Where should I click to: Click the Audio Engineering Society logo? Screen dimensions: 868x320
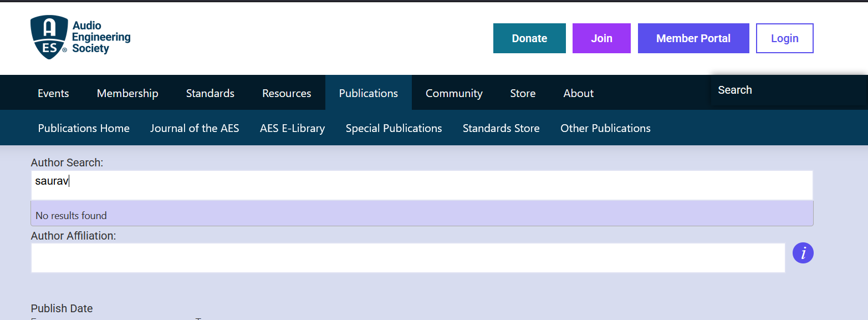tap(80, 37)
